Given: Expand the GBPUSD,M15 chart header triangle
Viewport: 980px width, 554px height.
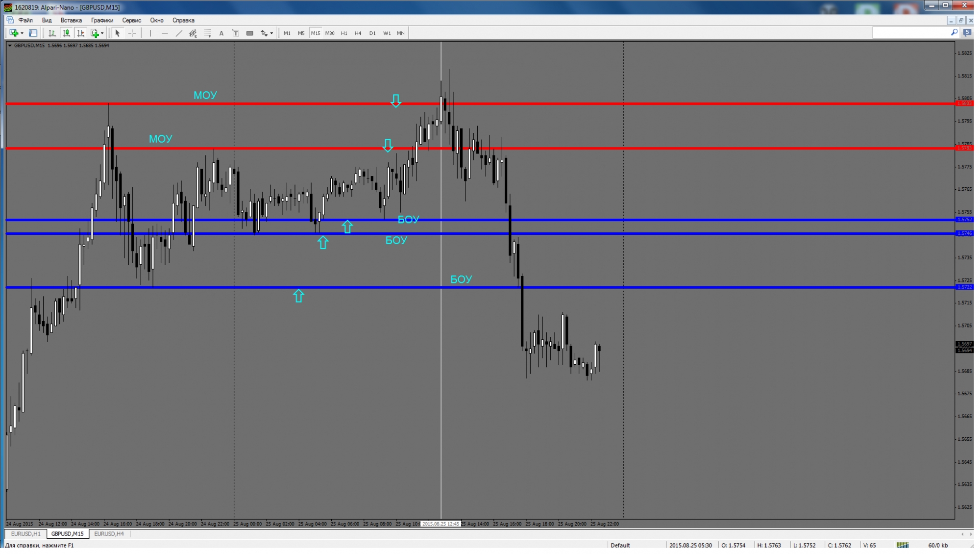Looking at the screenshot, I should point(10,46).
